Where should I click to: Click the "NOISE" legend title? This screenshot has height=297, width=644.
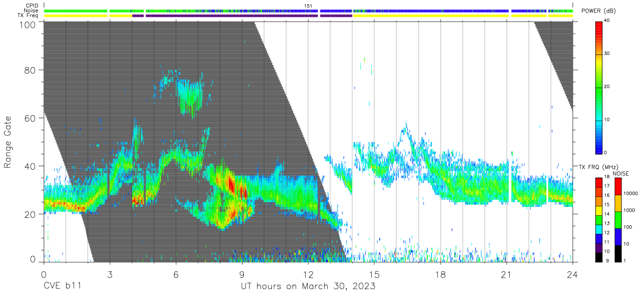620,173
